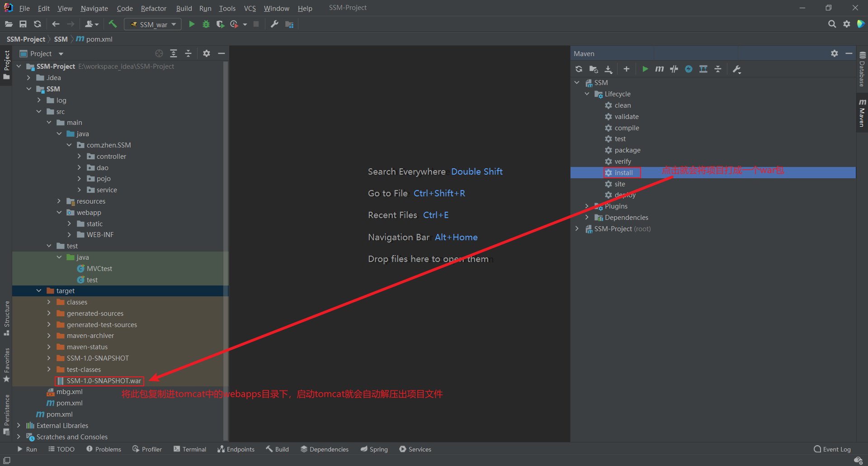Click Select Opened File target icon
Viewport: 868px width, 466px height.
159,53
